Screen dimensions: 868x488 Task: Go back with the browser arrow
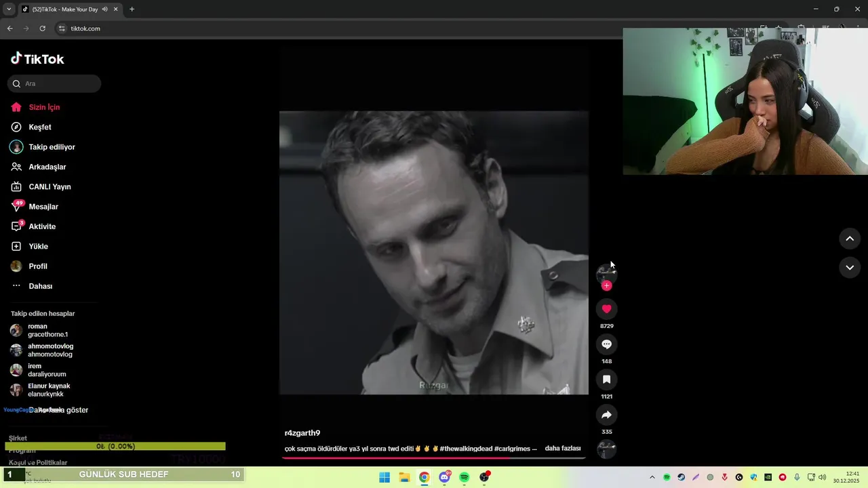pyautogui.click(x=9, y=28)
